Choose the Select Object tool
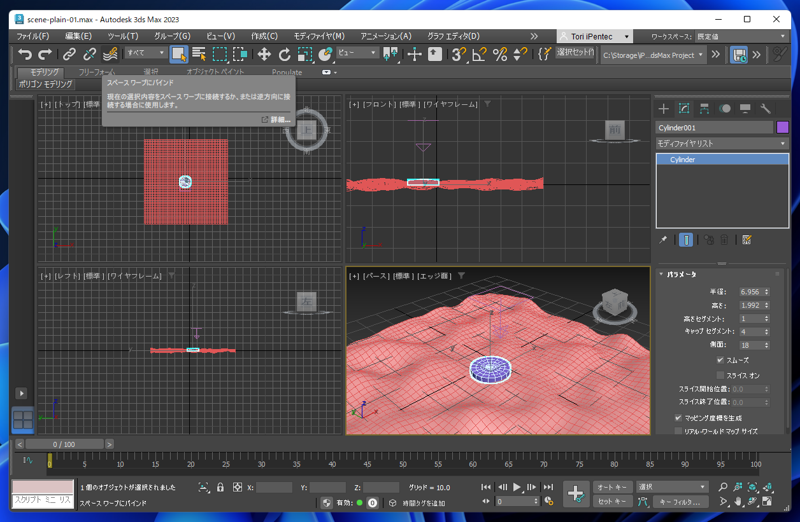This screenshot has height=522, width=800. pos(179,54)
